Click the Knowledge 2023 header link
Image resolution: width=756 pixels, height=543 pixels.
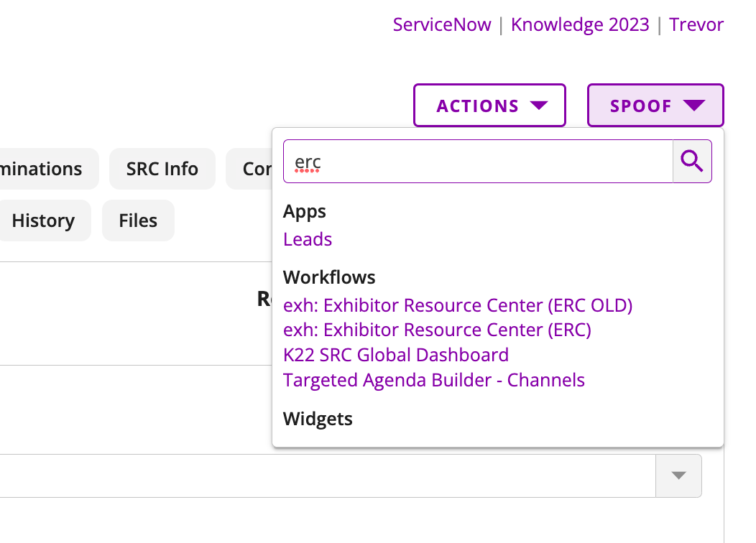(x=579, y=24)
